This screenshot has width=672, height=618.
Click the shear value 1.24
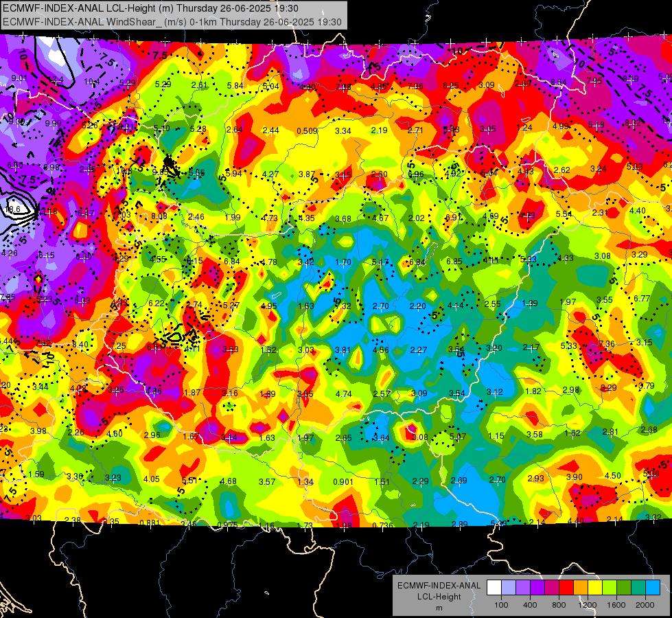click(524, 127)
